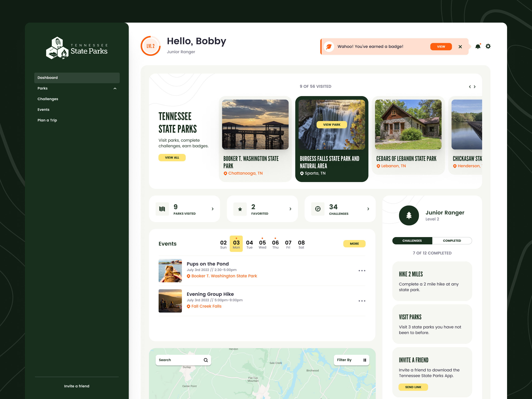532x399 pixels.
Task: Open the Fall Creek Falls link
Action: 206,306
